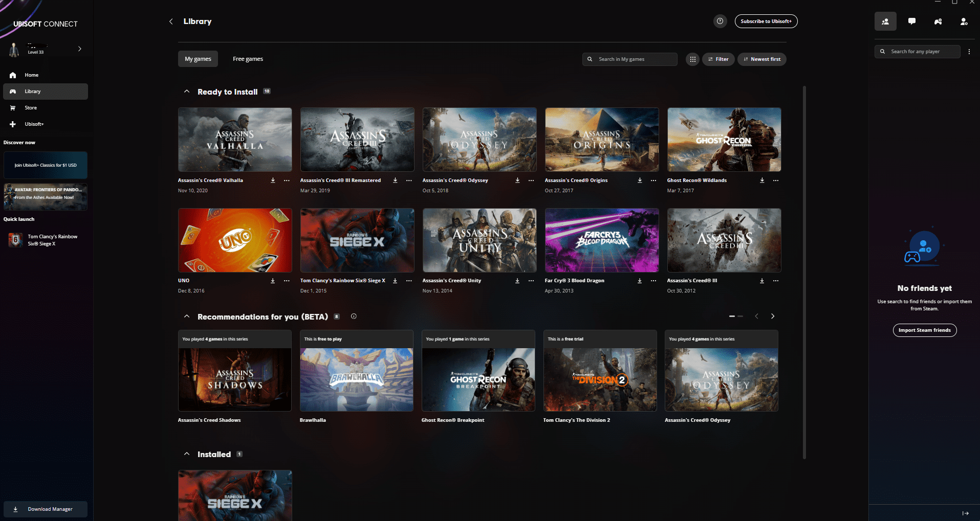Screen dimensions: 980x521
Task: Switch to the Free games tab
Action: click(247, 58)
